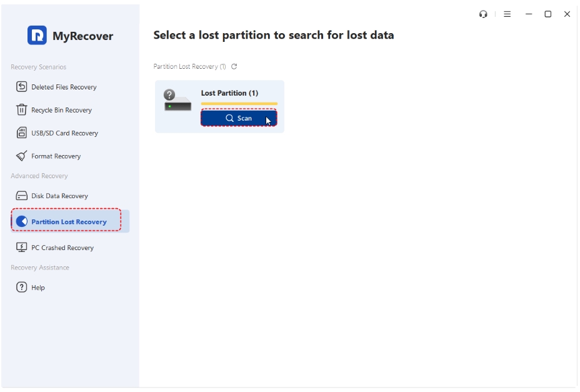The width and height of the screenshot is (580, 392).
Task: Click the Format Recovery broom icon
Action: coord(21,156)
